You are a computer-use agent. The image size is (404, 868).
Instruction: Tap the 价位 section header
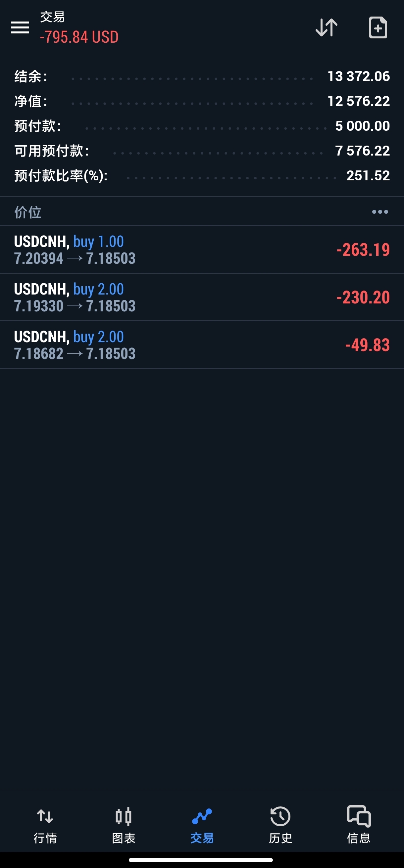(28, 212)
